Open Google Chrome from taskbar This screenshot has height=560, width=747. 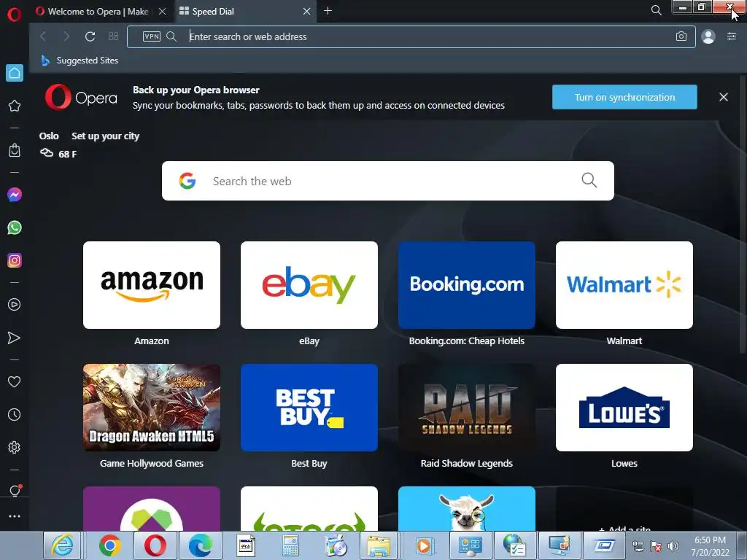pyautogui.click(x=110, y=545)
